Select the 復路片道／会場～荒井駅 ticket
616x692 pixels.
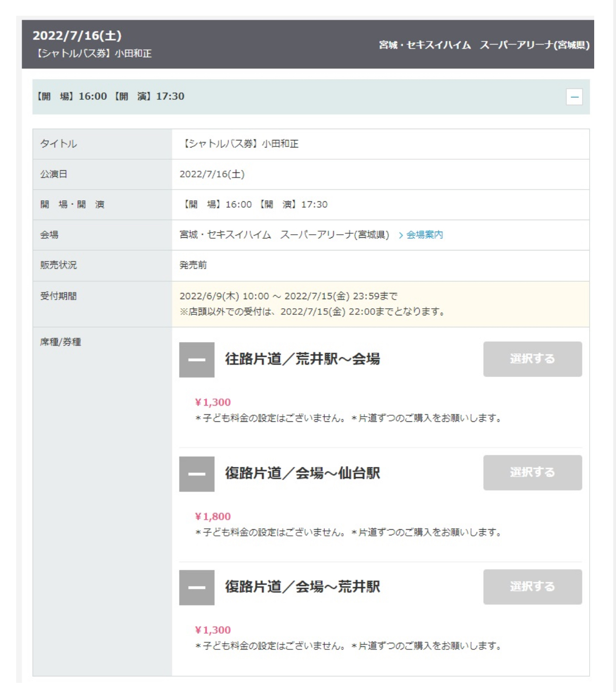pyautogui.click(x=532, y=587)
